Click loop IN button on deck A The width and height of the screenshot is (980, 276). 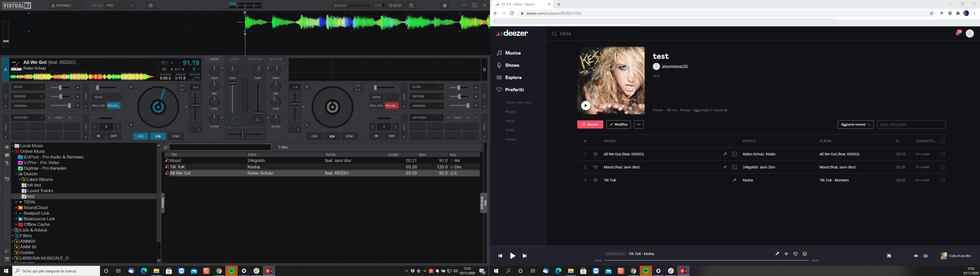tap(99, 136)
